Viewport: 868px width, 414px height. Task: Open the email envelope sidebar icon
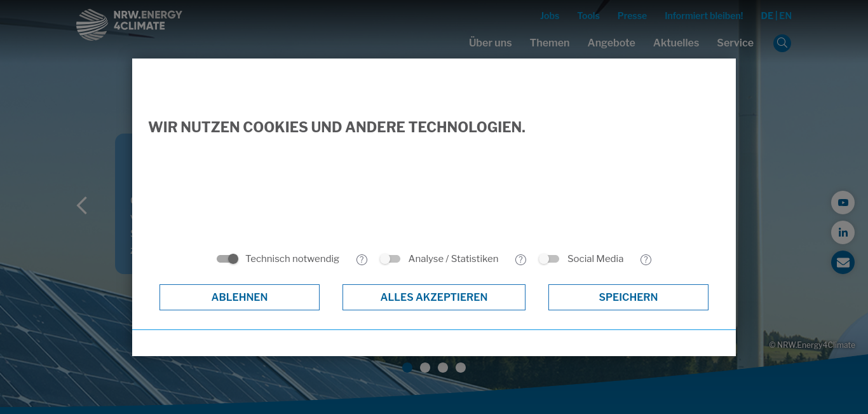pyautogui.click(x=843, y=262)
